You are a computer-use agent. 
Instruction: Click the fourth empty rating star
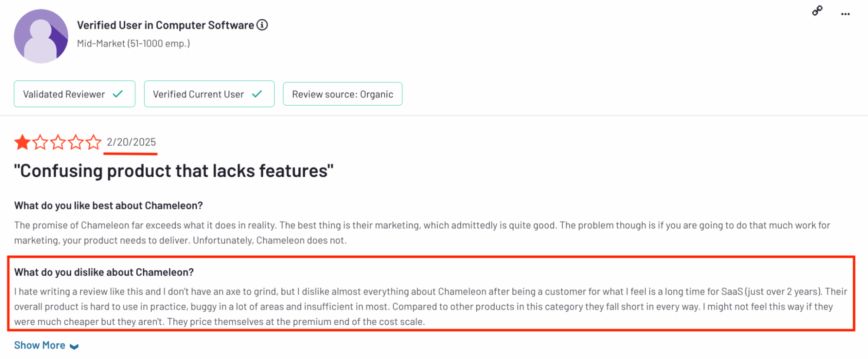[76, 142]
